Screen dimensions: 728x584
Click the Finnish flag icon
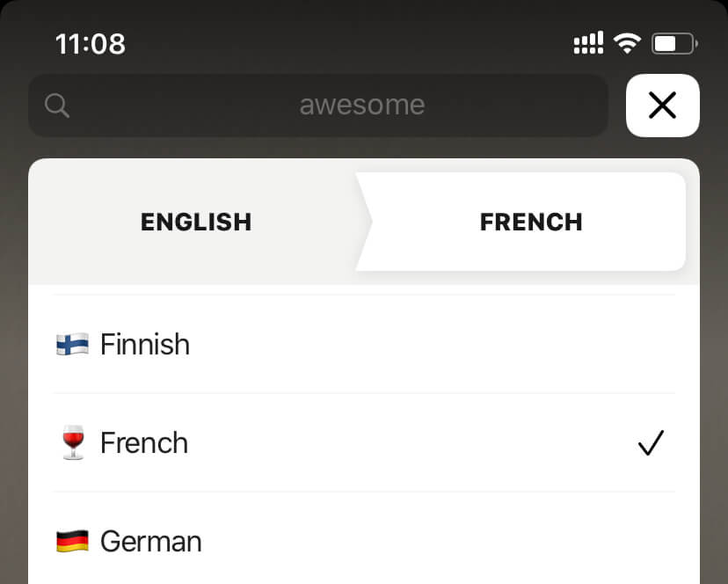(x=74, y=344)
